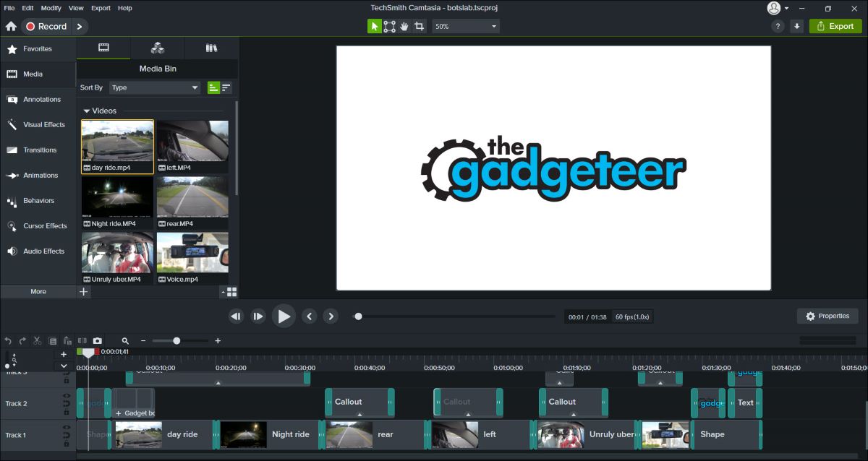Image resolution: width=868 pixels, height=461 pixels.
Task: Switch to descending sort order
Action: click(226, 87)
